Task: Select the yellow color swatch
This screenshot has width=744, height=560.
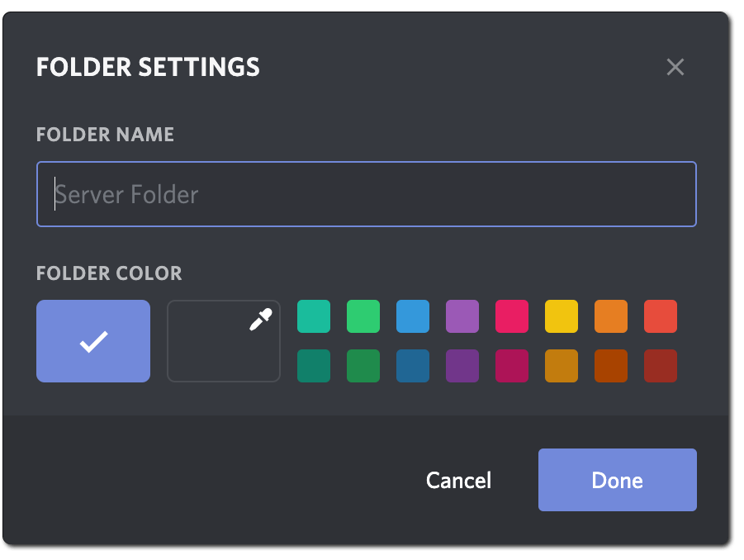Action: [x=562, y=316]
